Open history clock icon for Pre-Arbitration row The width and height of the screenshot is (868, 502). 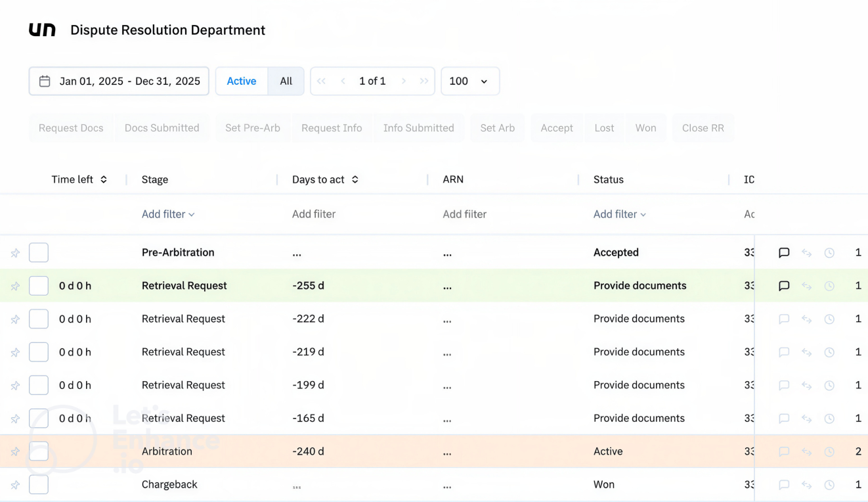pos(829,253)
